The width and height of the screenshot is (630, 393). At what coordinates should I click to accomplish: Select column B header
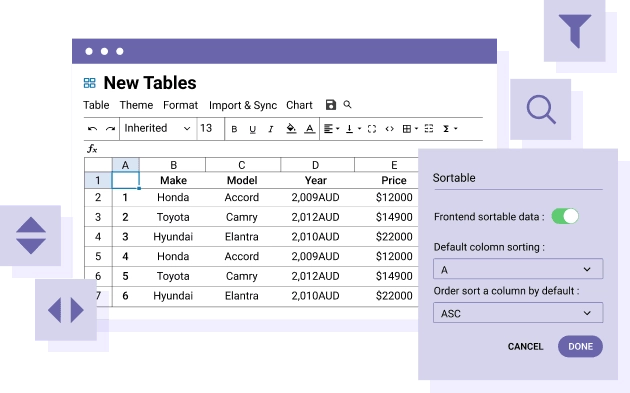click(x=173, y=165)
